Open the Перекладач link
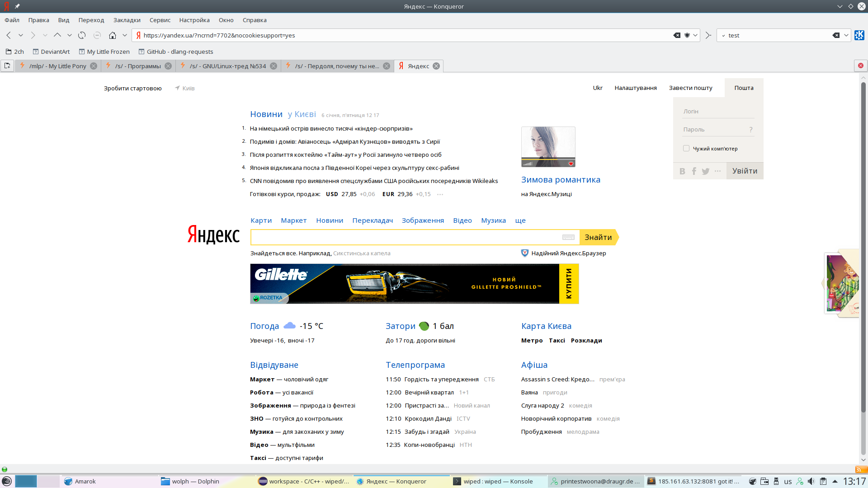The height and width of the screenshot is (488, 868). click(373, 221)
